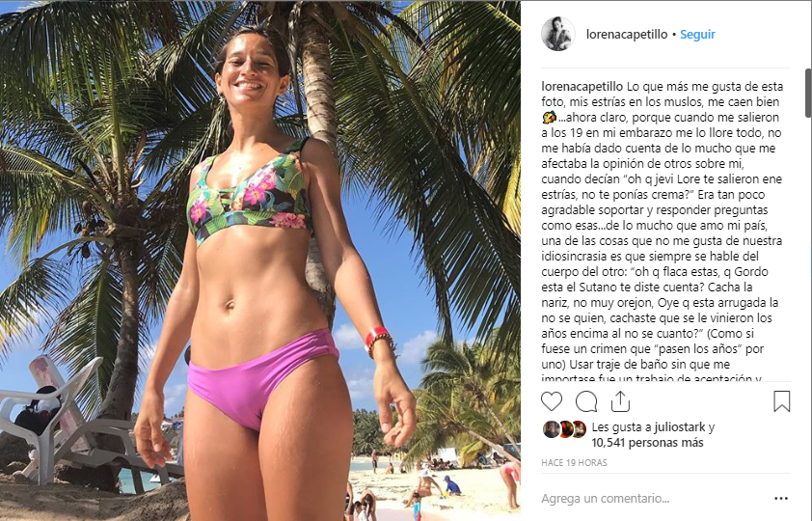812x521 pixels.
Task: Click the smiling woman's face in the photo
Action: point(250,68)
